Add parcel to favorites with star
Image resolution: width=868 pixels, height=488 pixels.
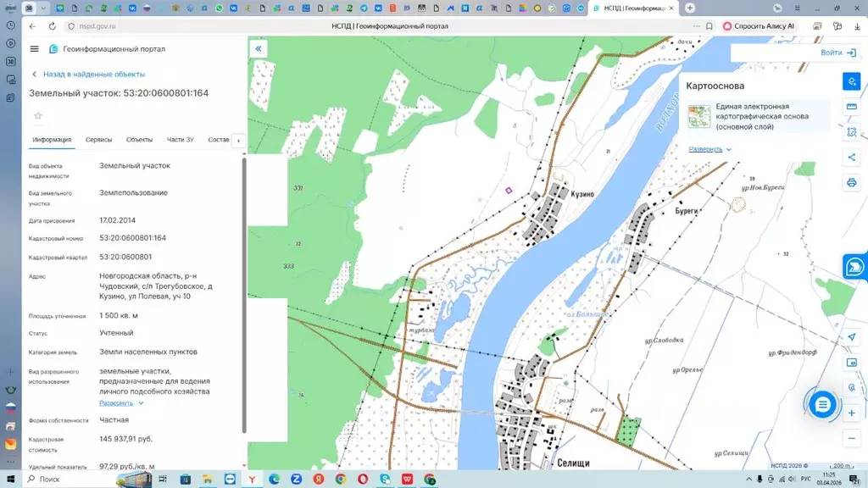pyautogui.click(x=37, y=115)
